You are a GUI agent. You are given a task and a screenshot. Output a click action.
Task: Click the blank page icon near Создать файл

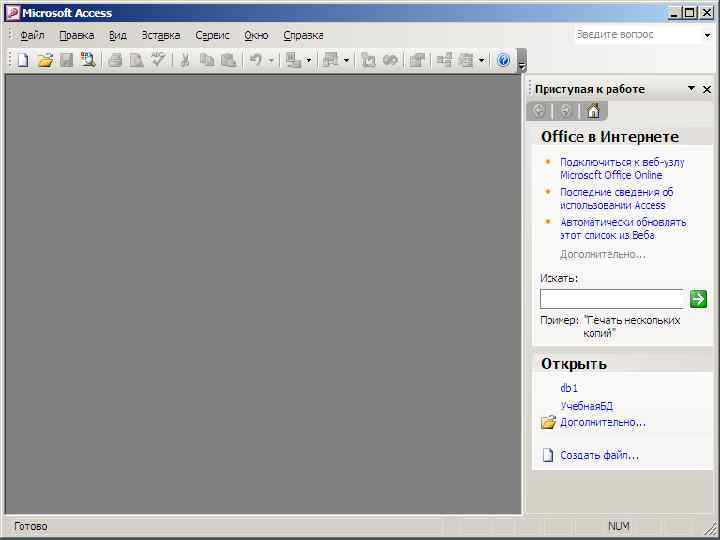pos(547,455)
